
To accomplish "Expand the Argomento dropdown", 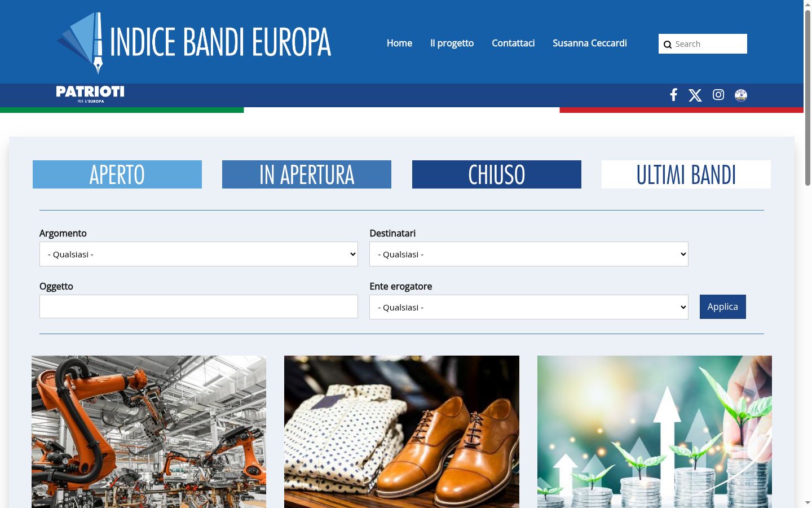I will click(198, 254).
